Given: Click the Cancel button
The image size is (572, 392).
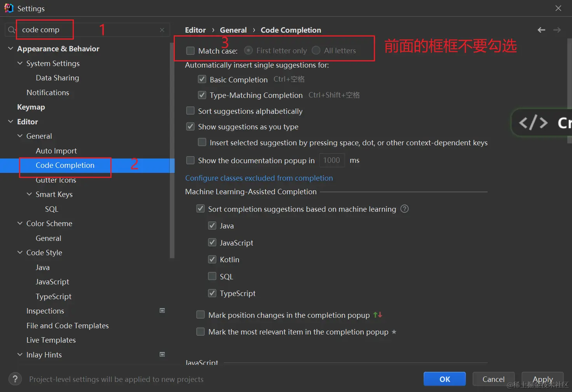Looking at the screenshot, I should [x=494, y=379].
